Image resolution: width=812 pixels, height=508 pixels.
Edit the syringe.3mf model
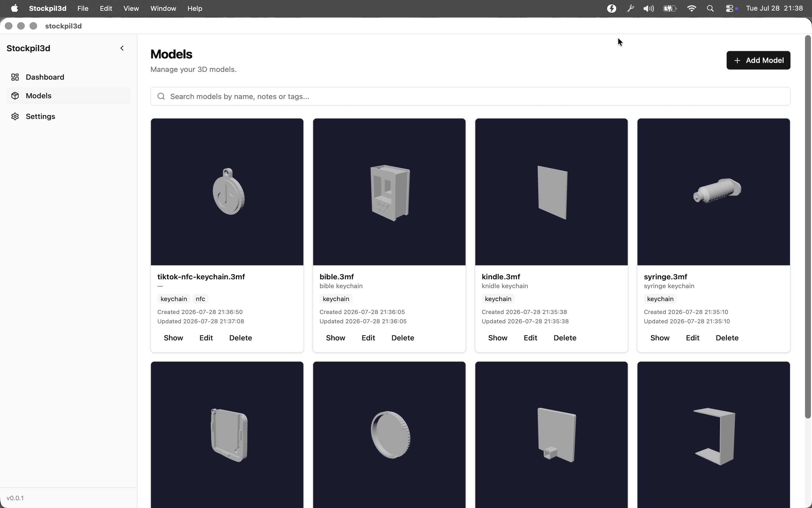tap(692, 338)
